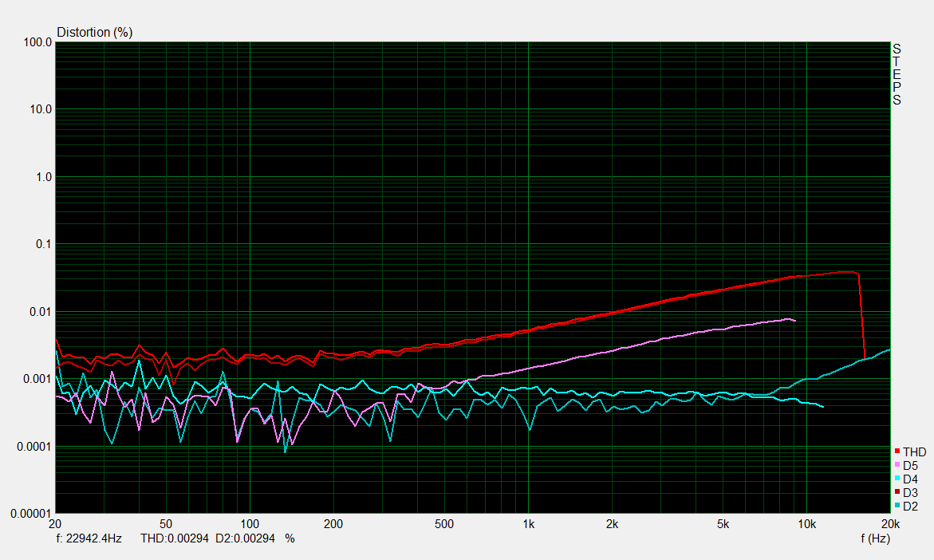Viewport: 934px width, 560px height.
Task: Click the D3 legend entry
Action: pos(906,493)
